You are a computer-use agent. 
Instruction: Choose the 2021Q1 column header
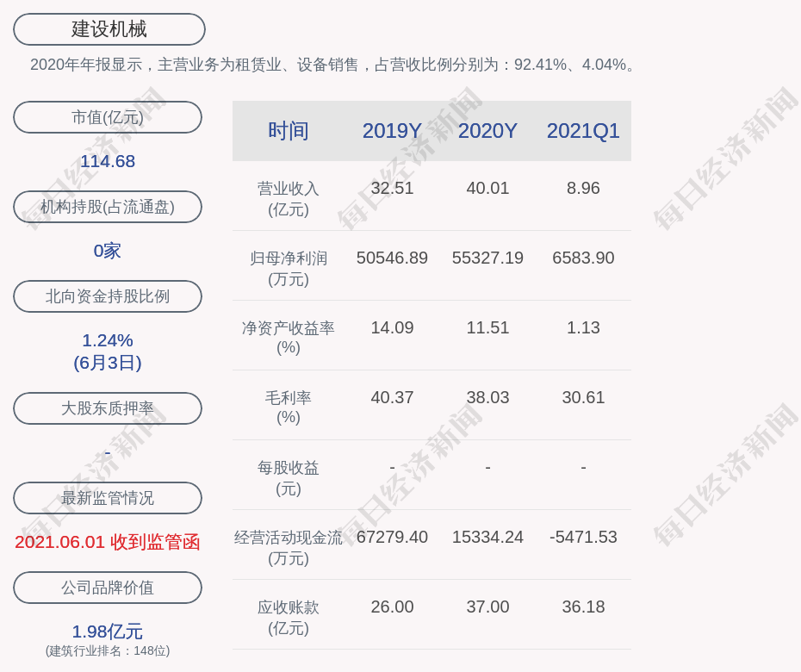[x=583, y=131]
